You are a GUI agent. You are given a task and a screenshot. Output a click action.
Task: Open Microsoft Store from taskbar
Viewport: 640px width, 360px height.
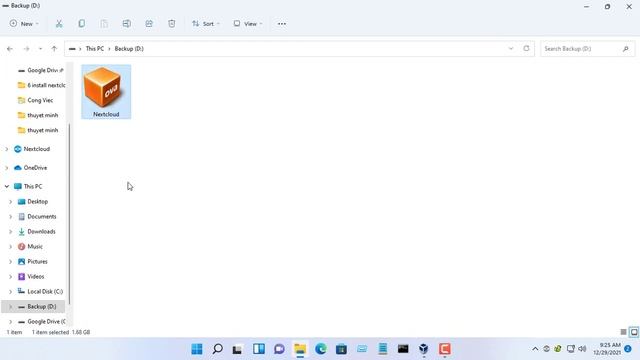tap(341, 349)
